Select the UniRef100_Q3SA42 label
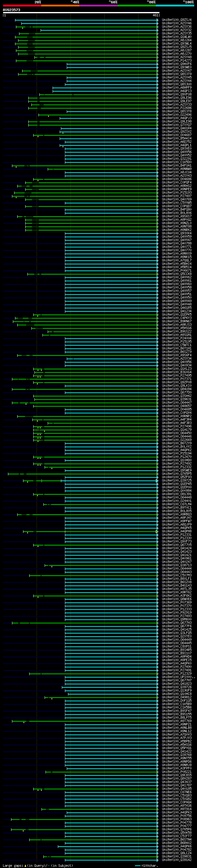 pyautogui.click(x=176, y=396)
